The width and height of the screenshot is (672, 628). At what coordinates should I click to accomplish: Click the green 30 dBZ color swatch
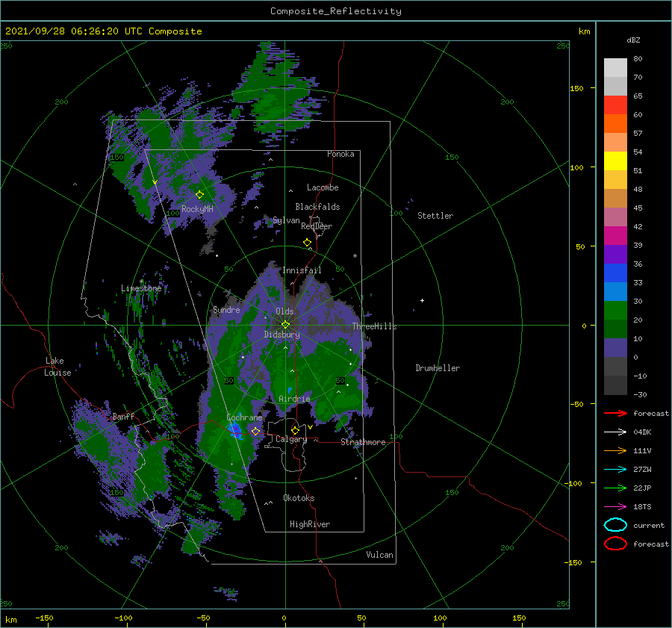[615, 311]
